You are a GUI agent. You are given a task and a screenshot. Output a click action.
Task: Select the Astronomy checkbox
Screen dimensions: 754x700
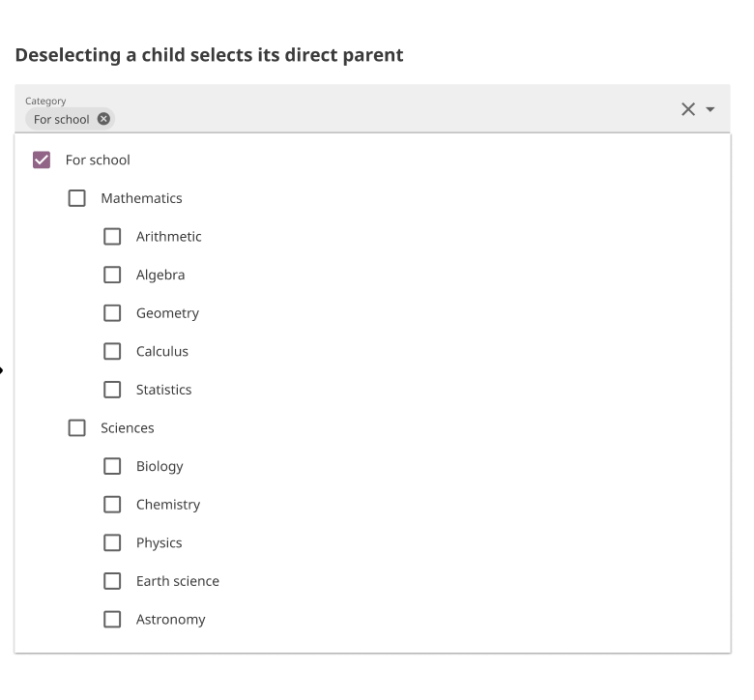tap(112, 620)
